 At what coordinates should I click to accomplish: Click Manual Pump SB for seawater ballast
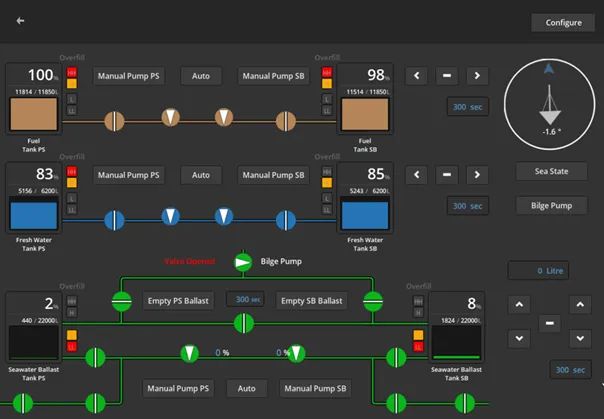pos(315,389)
